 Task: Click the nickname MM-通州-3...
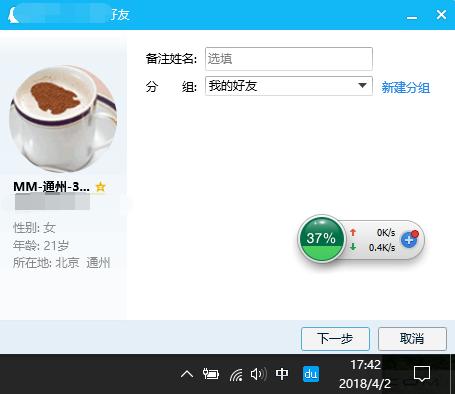[52, 187]
